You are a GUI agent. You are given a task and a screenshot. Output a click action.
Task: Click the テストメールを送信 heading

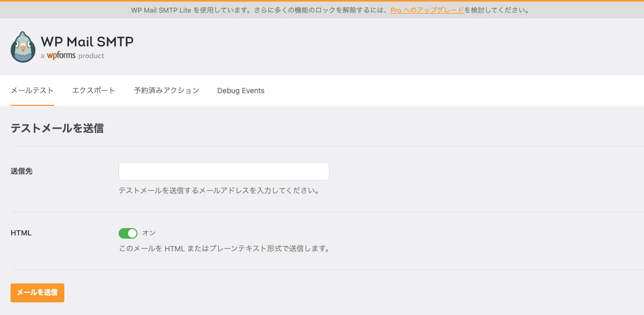[x=57, y=128]
